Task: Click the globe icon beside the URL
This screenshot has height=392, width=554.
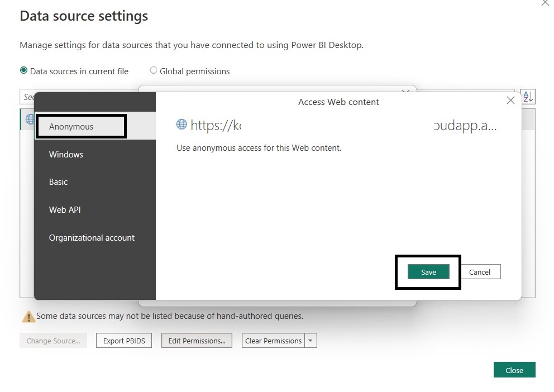Action: coord(182,125)
